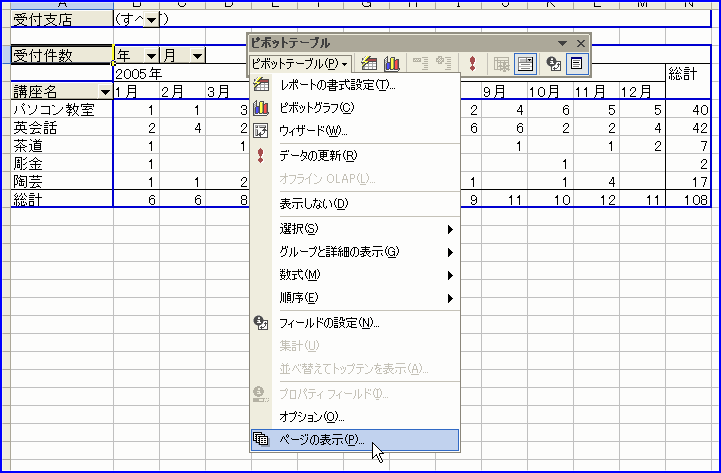
Task: Select the 受付支店 label cell
Action: (x=62, y=19)
